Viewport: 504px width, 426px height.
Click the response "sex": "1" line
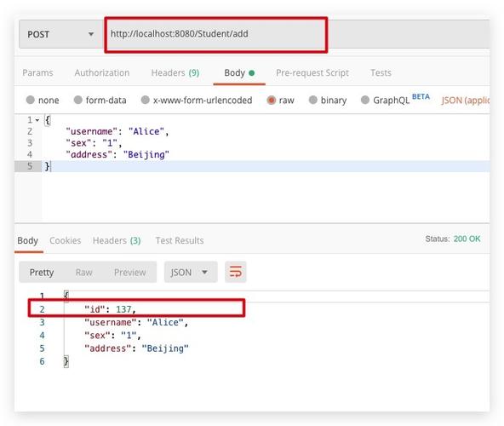tap(112, 336)
